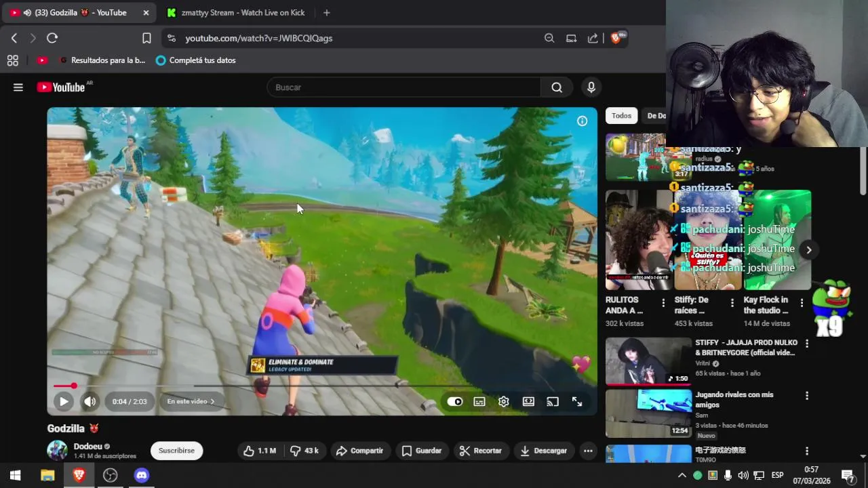This screenshot has height=488, width=868.
Task: Go to the YouTube home logo
Action: tap(61, 87)
